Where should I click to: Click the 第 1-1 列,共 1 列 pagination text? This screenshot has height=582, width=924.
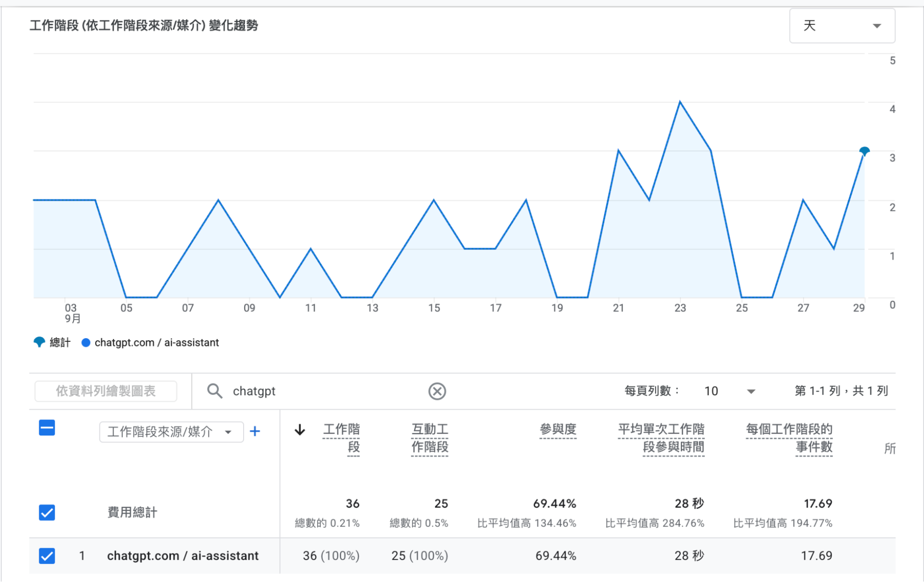pos(841,391)
